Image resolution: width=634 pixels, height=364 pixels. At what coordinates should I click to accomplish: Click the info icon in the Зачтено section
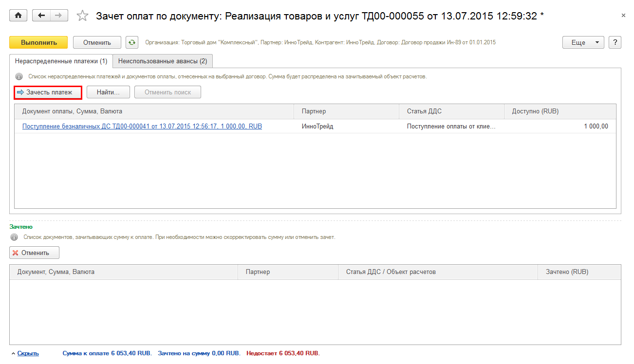click(x=14, y=237)
